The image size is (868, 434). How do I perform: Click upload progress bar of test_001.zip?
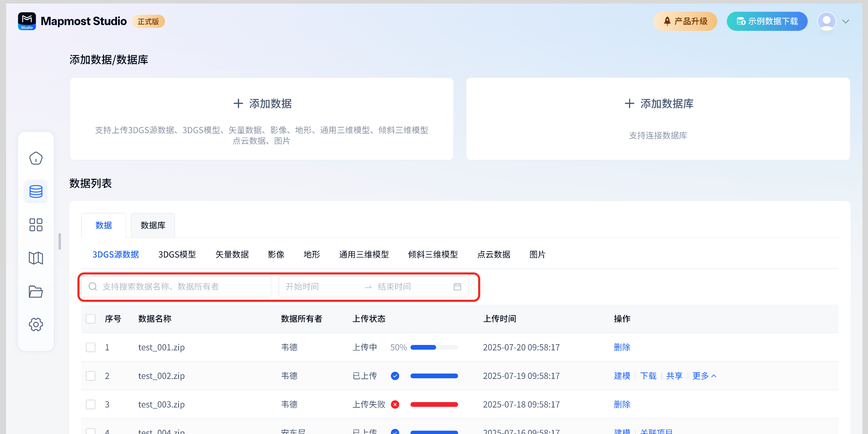pos(434,347)
